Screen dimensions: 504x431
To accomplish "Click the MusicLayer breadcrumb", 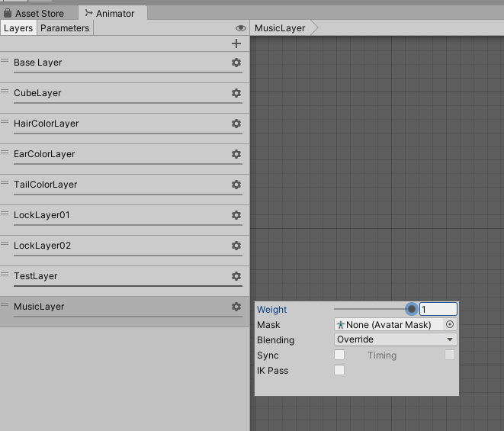I will pyautogui.click(x=280, y=28).
